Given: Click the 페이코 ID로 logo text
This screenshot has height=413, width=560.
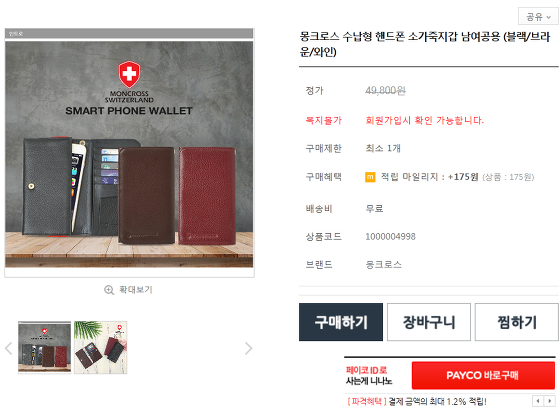Looking at the screenshot, I should pyautogui.click(x=366, y=370).
